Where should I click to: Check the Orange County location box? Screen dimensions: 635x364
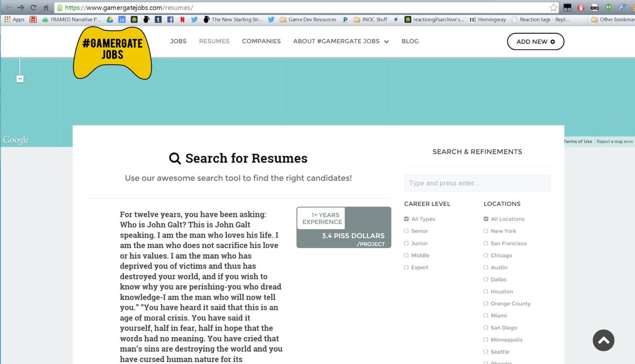tap(486, 304)
